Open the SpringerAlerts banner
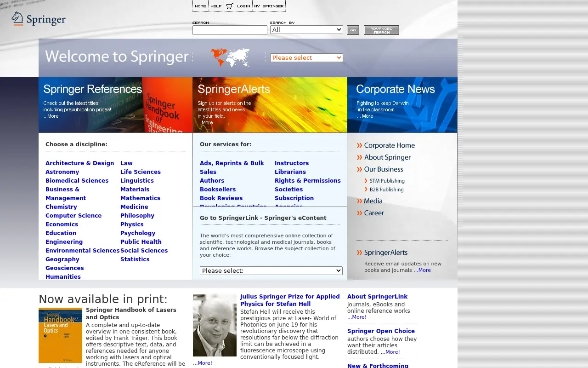This screenshot has width=588, height=368. 270,105
